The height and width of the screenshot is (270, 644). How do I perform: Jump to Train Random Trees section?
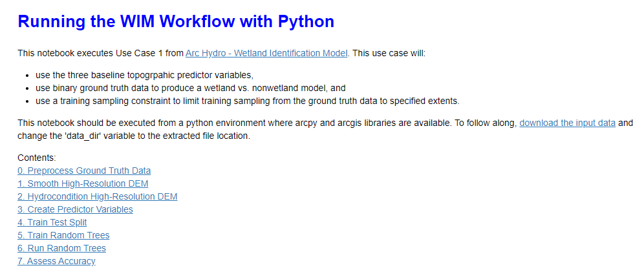click(x=63, y=235)
